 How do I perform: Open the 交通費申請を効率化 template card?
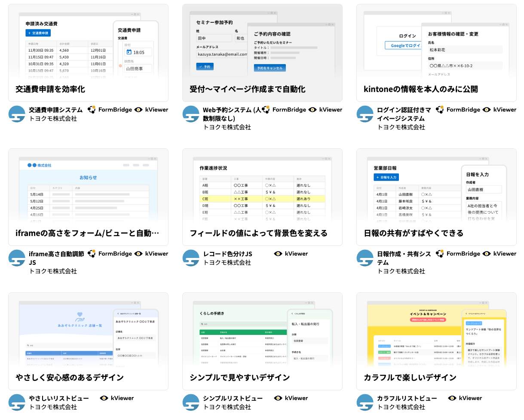[88, 53]
